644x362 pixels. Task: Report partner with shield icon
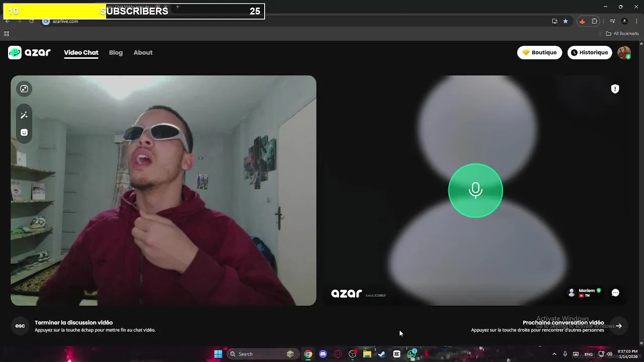[x=615, y=89]
